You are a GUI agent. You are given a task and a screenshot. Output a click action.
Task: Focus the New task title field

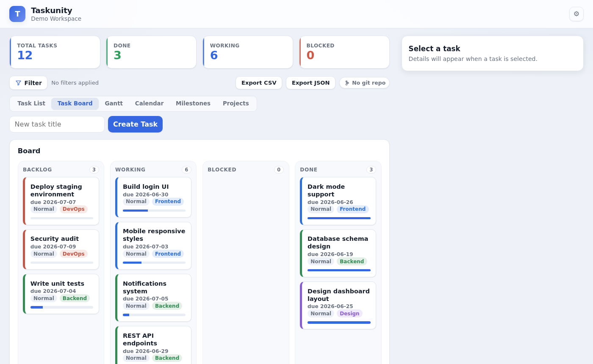[57, 124]
